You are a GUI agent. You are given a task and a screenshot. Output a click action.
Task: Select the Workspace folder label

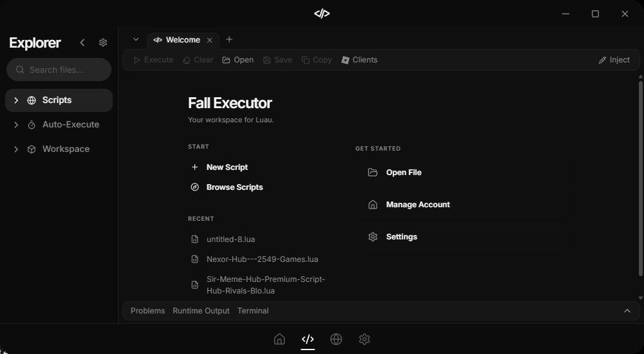66,149
